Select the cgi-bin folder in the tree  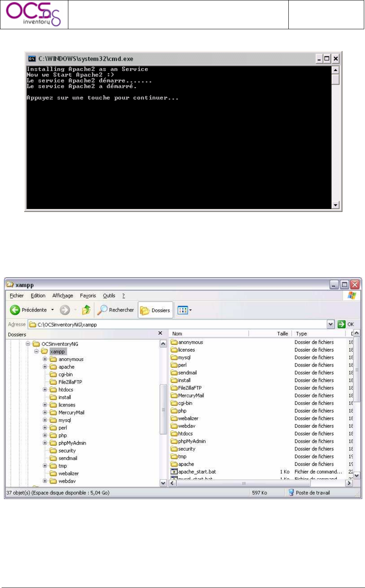(65, 374)
